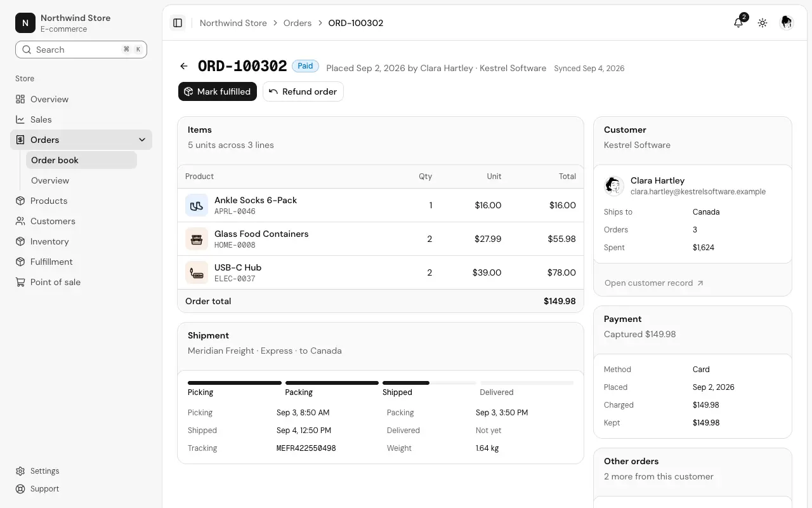The height and width of the screenshot is (508, 812).
Task: Click the Packing progress segment
Action: point(332,383)
